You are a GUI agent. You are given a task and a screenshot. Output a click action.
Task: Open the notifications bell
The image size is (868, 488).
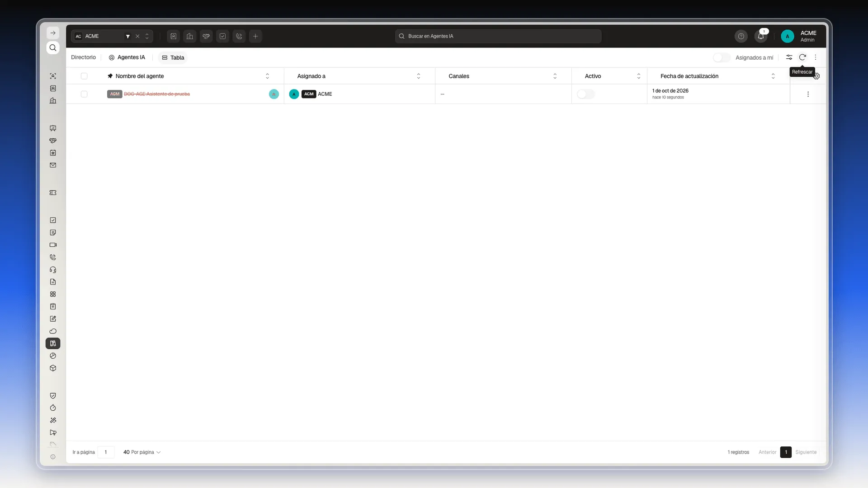pyautogui.click(x=761, y=36)
